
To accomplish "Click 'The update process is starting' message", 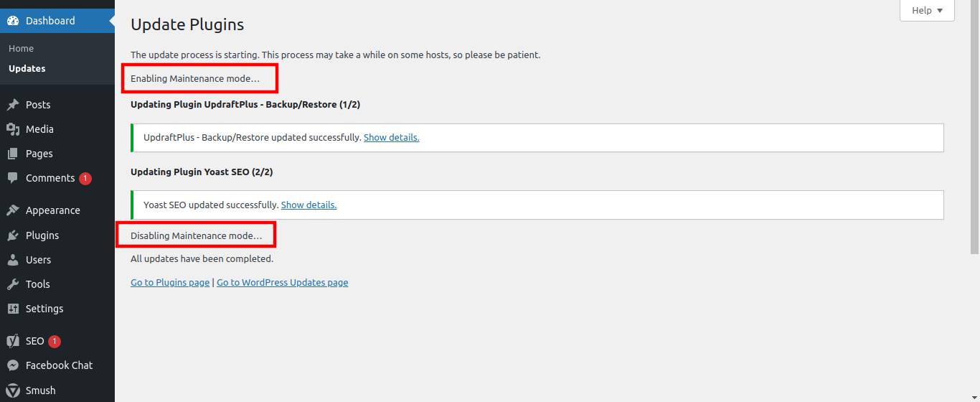I will (336, 55).
